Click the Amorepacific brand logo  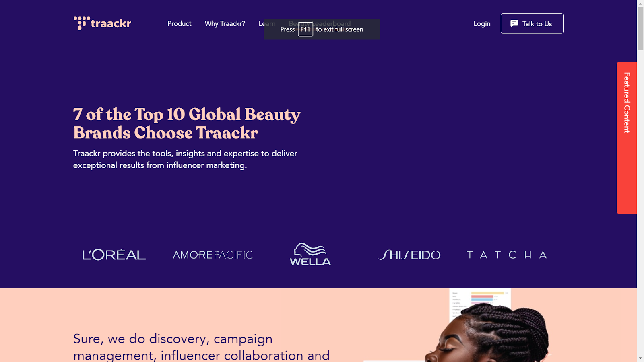tap(213, 255)
